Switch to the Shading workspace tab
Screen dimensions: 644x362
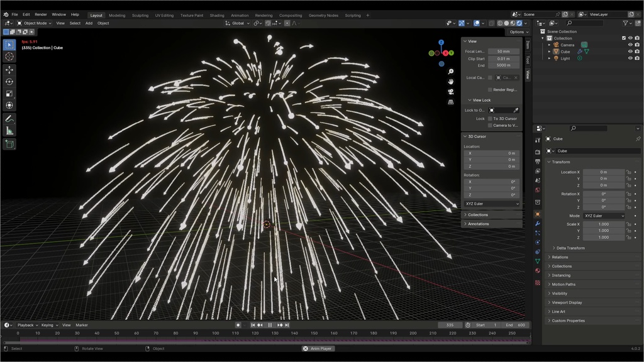click(x=217, y=15)
